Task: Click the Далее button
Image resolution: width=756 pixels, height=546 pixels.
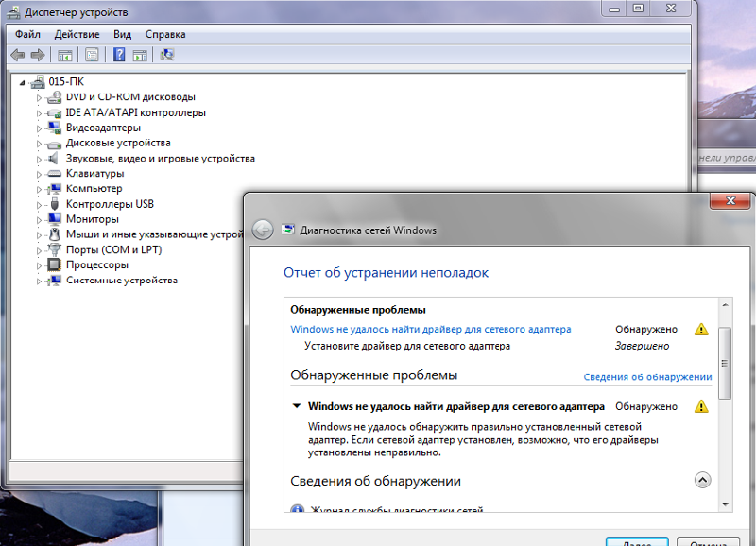Action: click(x=637, y=542)
